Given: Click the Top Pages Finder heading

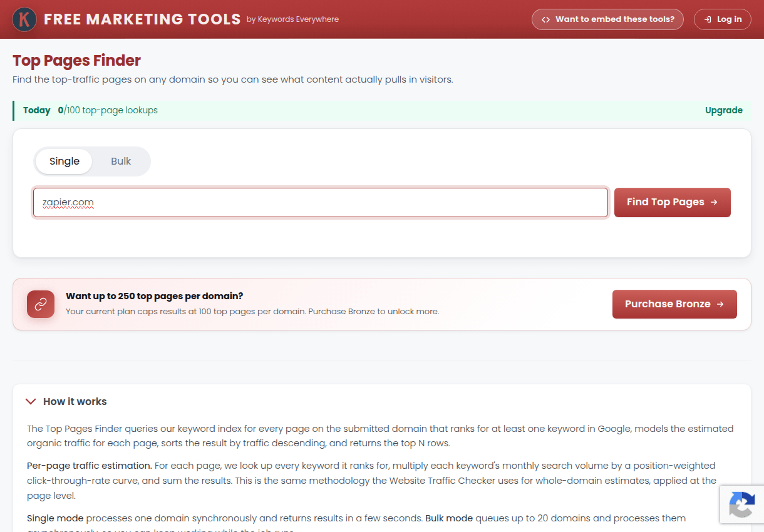Looking at the screenshot, I should pyautogui.click(x=76, y=60).
